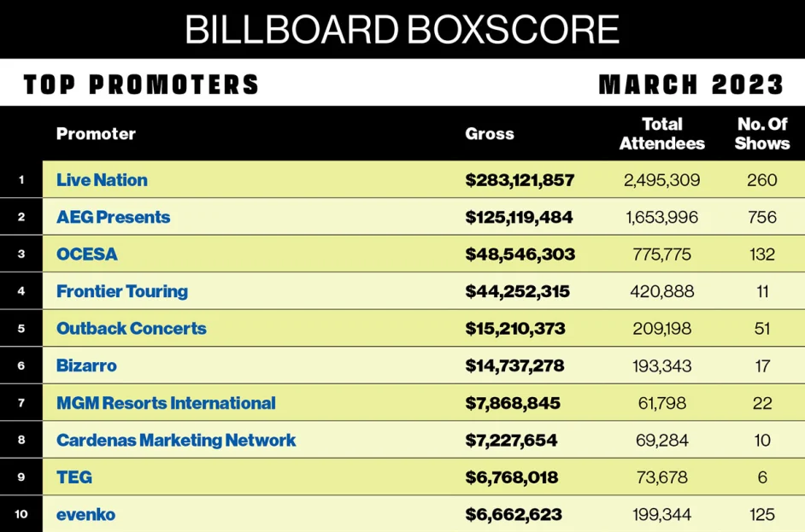The width and height of the screenshot is (805, 532).
Task: Click the Top Promoters heading
Action: (x=141, y=85)
